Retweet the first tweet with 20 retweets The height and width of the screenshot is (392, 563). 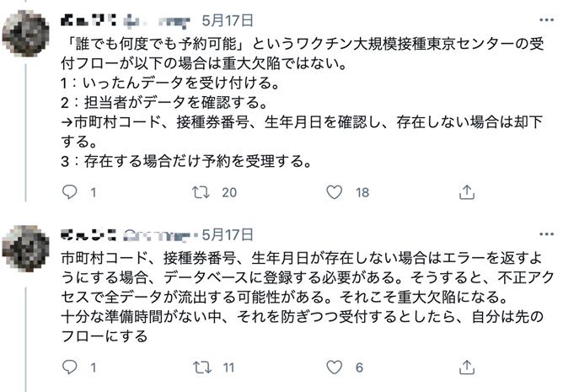pos(201,192)
